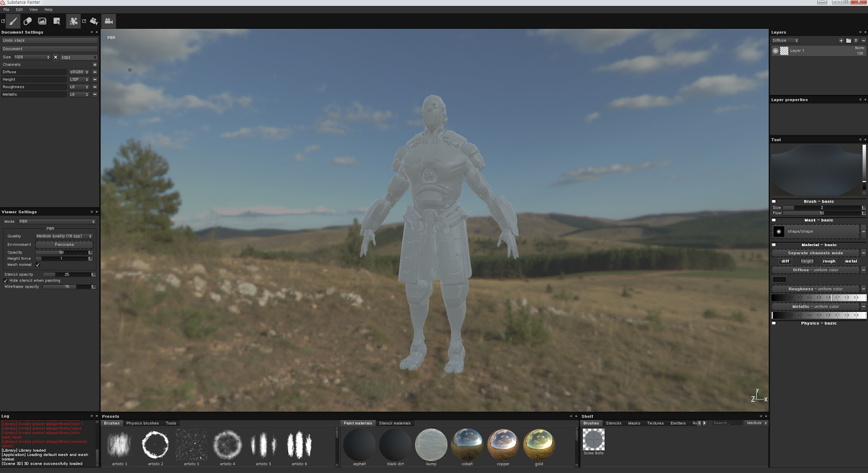Toggle the particle physics brush tool
The image size is (868, 473).
(x=73, y=21)
